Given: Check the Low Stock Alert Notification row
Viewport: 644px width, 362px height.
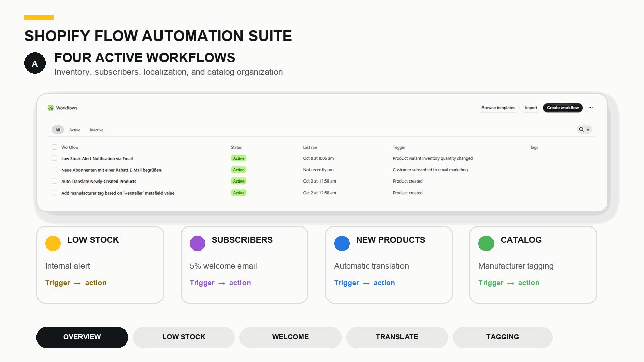Looking at the screenshot, I should pos(54,158).
